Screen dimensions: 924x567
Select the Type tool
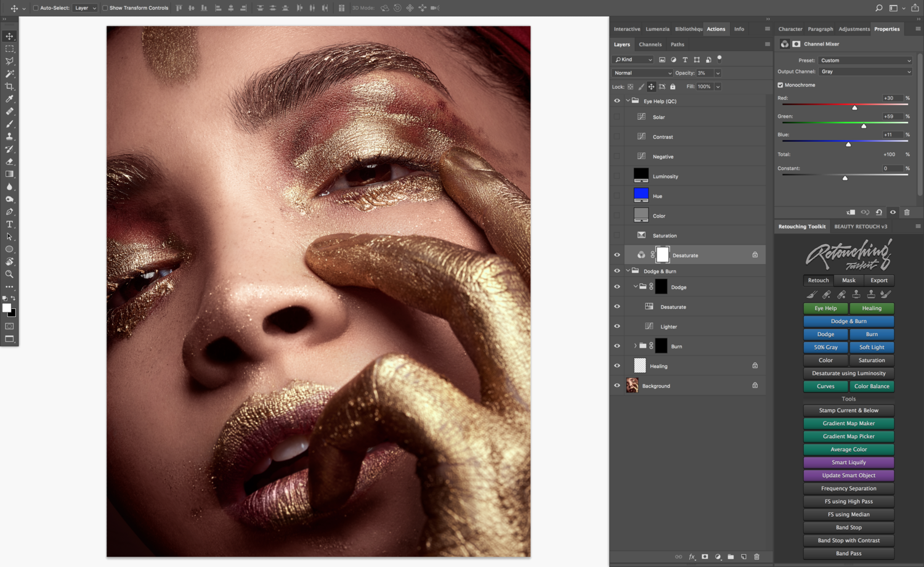tap(9, 224)
